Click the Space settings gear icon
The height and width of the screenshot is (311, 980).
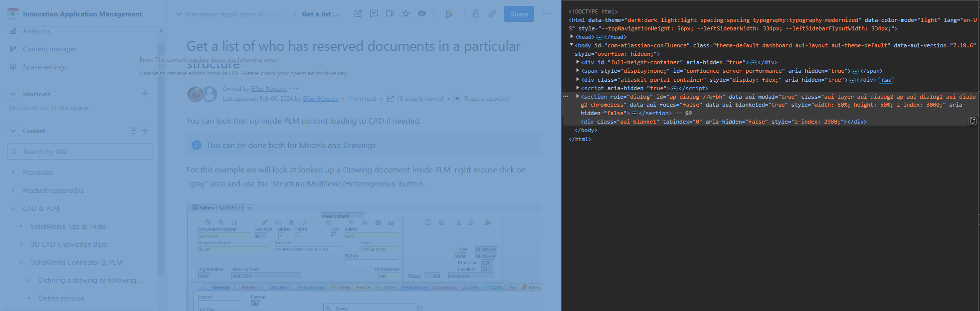click(13, 67)
